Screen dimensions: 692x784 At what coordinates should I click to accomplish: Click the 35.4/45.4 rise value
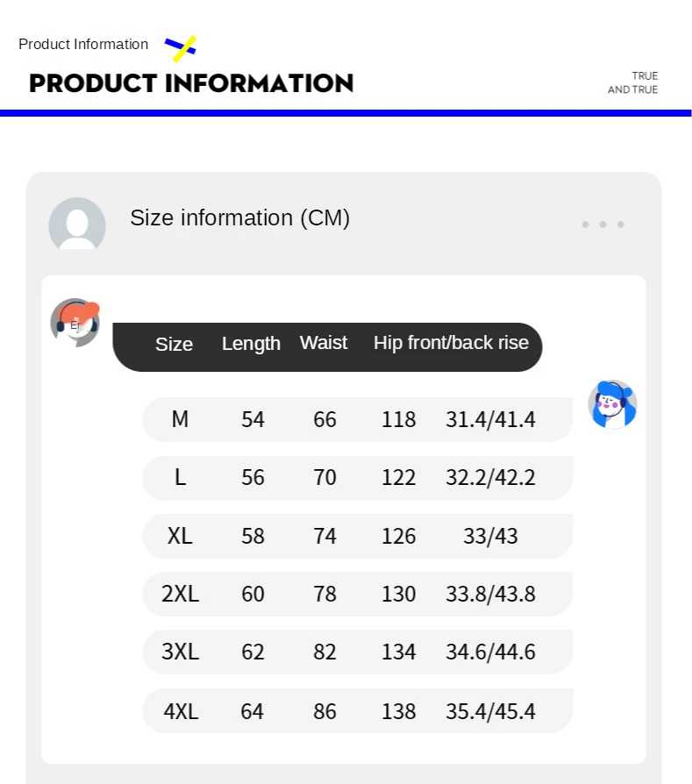click(490, 710)
